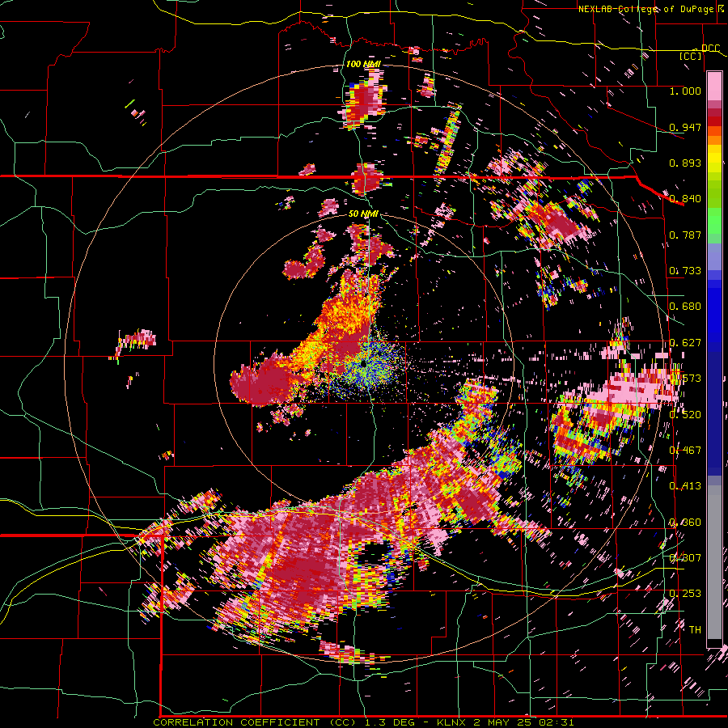Click the 0.787 scale value
The width and height of the screenshot is (728, 728).
[x=685, y=235]
